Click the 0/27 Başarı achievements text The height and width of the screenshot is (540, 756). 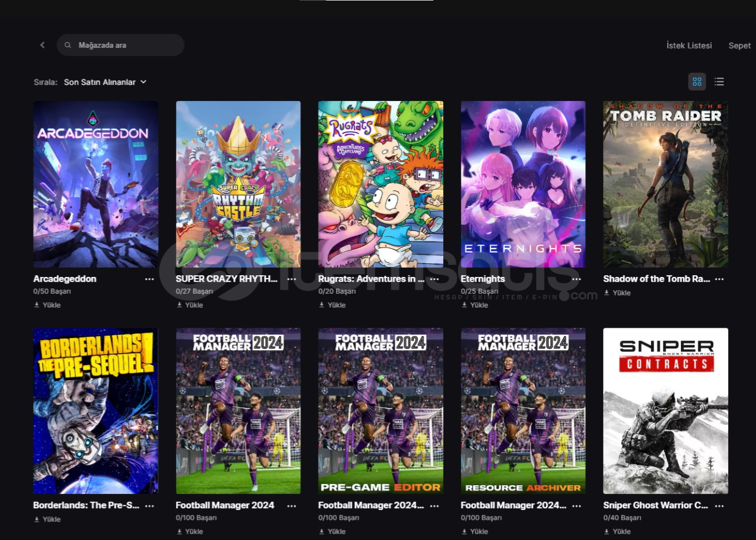point(194,292)
